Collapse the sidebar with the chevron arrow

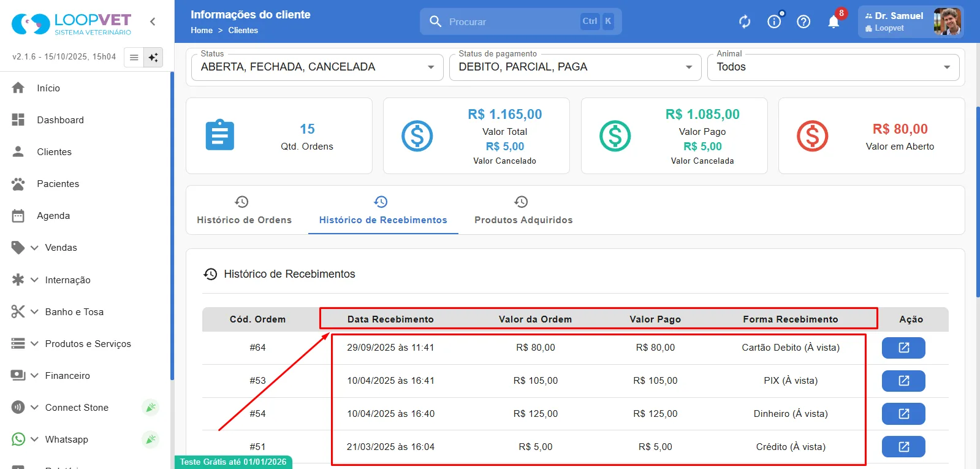pos(153,21)
